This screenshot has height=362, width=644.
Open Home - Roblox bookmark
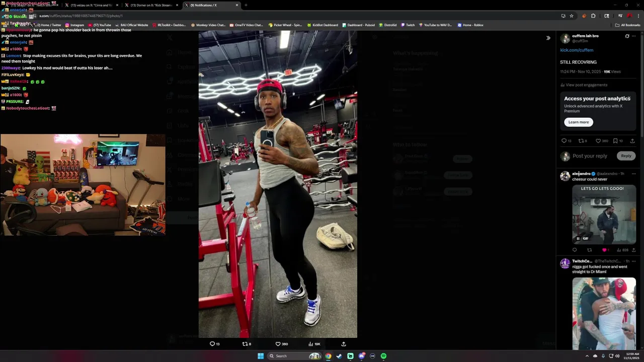(x=470, y=25)
